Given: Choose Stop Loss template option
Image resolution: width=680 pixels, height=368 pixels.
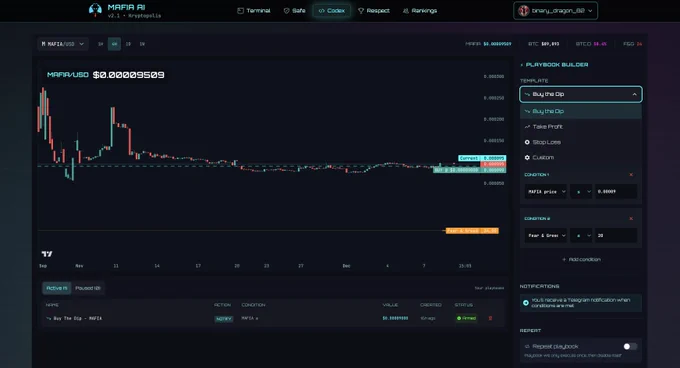Looking at the screenshot, I should pos(581,142).
